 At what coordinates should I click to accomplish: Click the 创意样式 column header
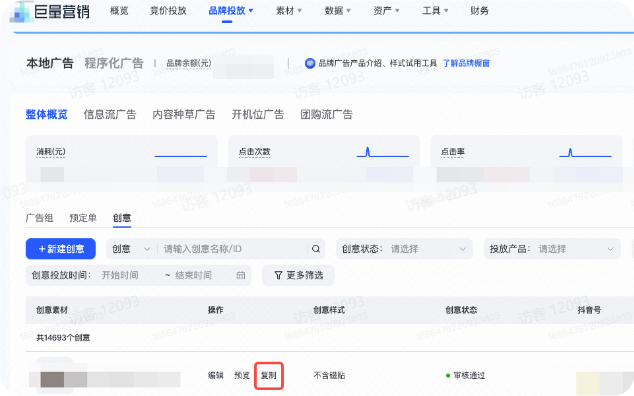(329, 310)
